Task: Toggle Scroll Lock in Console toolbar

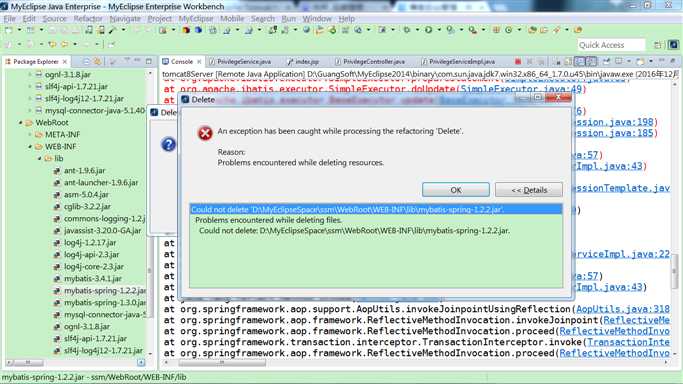Action: coord(568,61)
